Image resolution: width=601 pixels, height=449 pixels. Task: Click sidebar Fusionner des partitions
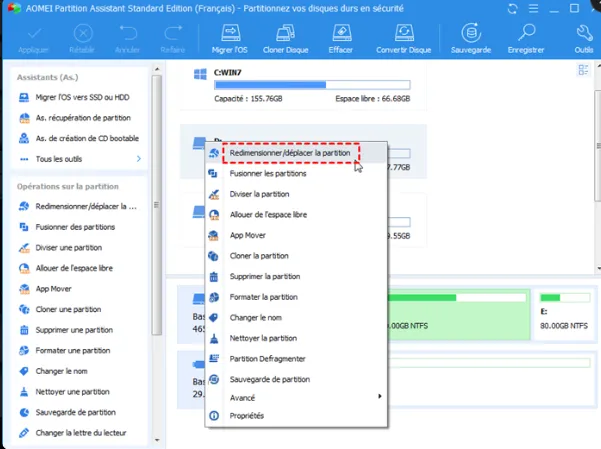point(67,227)
